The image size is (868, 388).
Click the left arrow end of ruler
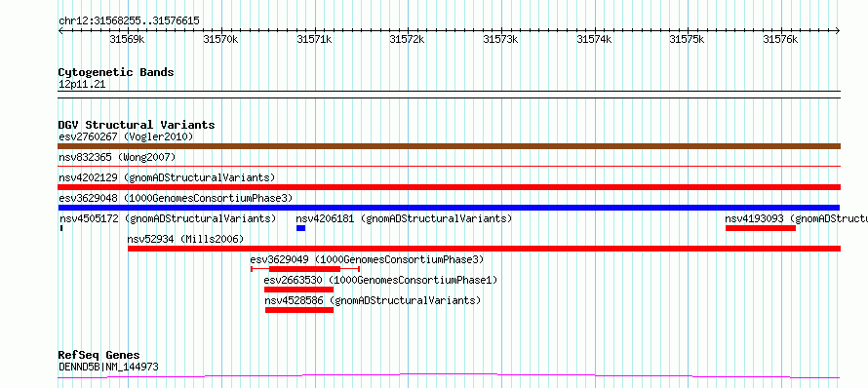pos(60,31)
